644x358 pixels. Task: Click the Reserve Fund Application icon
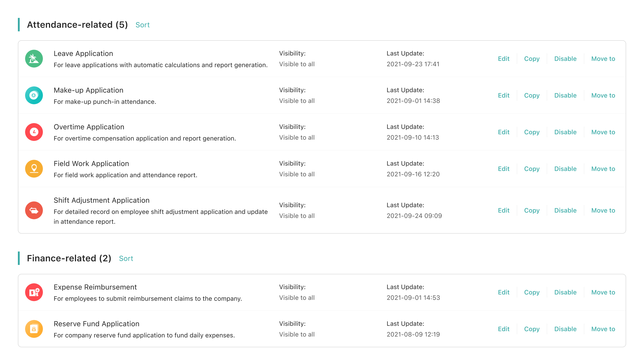point(34,329)
